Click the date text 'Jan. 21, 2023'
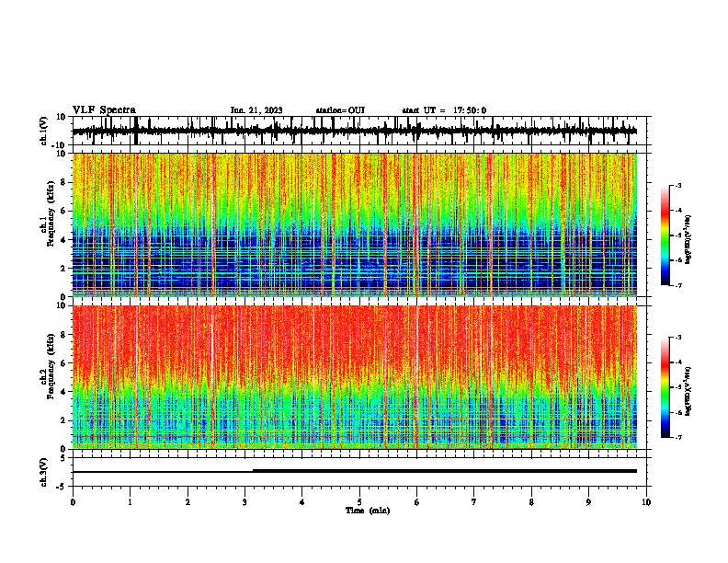 click(256, 110)
